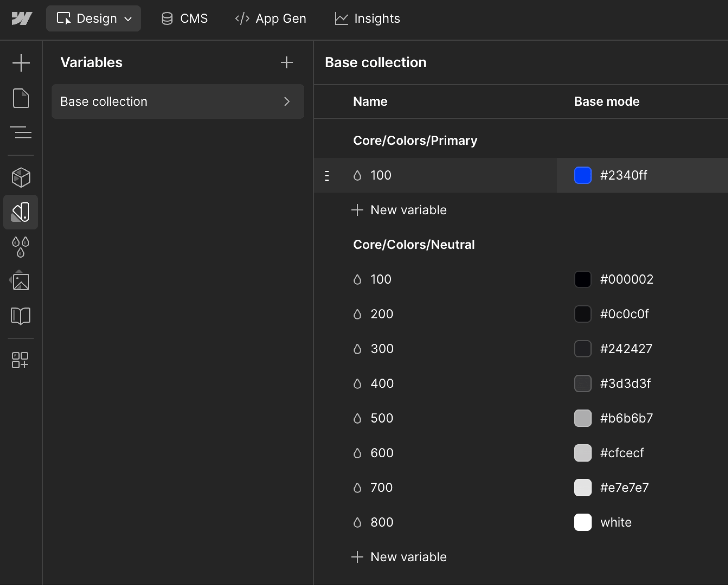Add a new variable collection with the plus button
This screenshot has width=728, height=585.
point(287,62)
